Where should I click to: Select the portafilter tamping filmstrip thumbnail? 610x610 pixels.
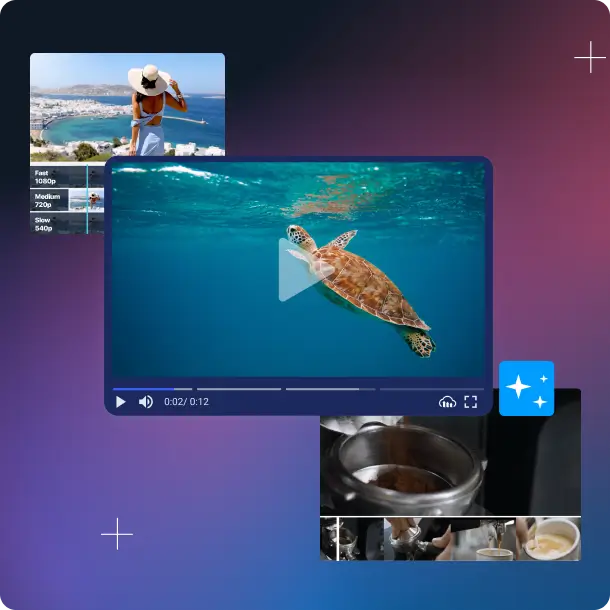418,539
